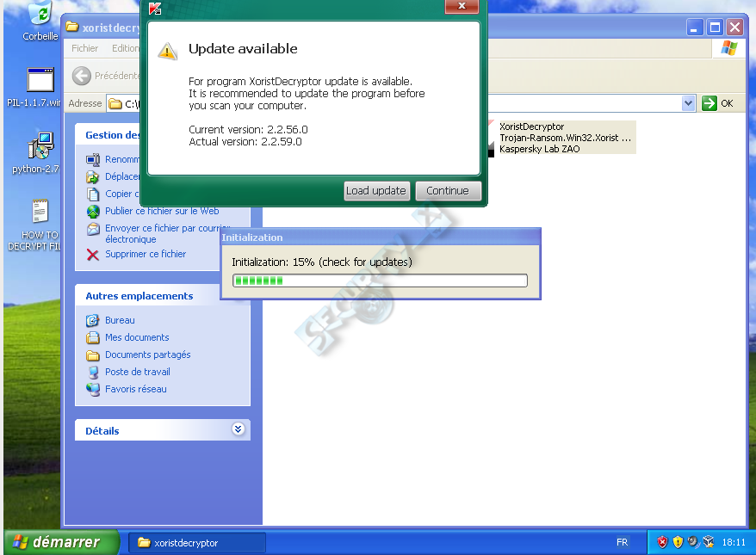
Task: Open the Edition menu
Action: (x=126, y=48)
